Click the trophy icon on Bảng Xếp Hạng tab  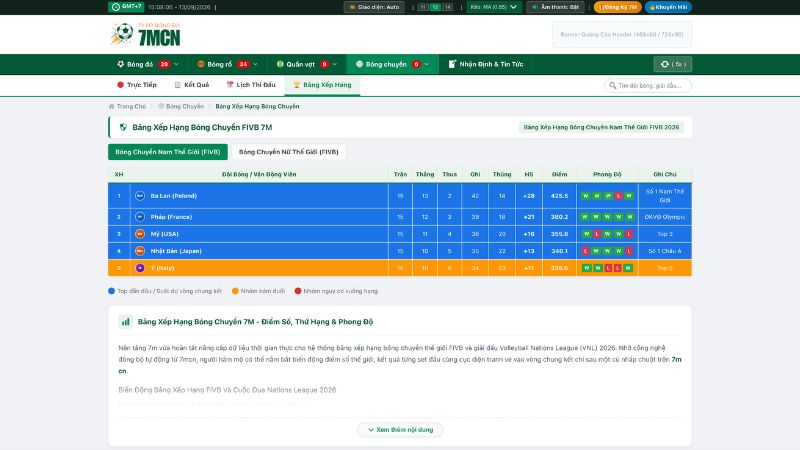296,85
